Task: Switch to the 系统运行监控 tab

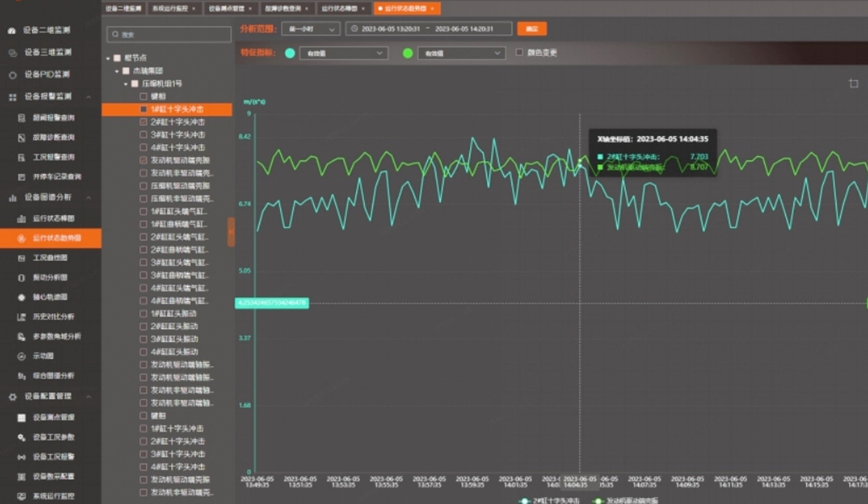Action: point(170,8)
